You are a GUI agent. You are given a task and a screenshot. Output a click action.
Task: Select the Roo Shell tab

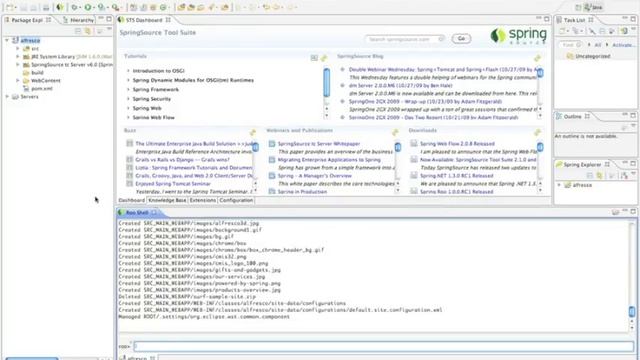[137, 212]
